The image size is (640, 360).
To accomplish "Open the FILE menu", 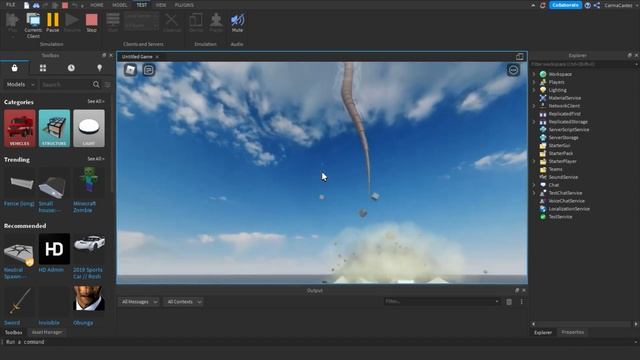I will point(11,5).
